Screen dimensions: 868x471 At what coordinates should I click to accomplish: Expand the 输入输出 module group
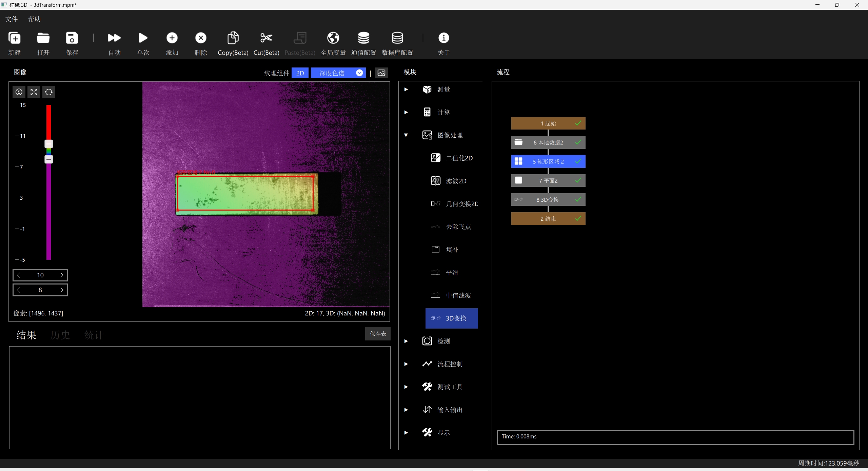pos(406,410)
